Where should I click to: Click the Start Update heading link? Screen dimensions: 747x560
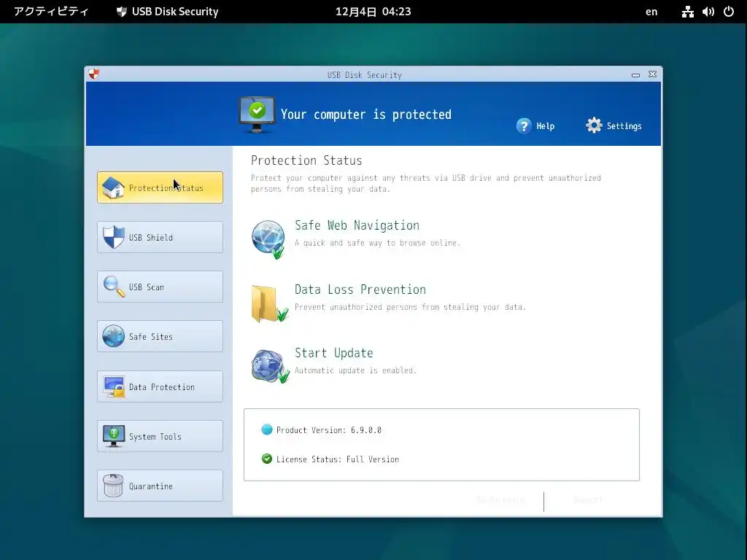(x=333, y=353)
